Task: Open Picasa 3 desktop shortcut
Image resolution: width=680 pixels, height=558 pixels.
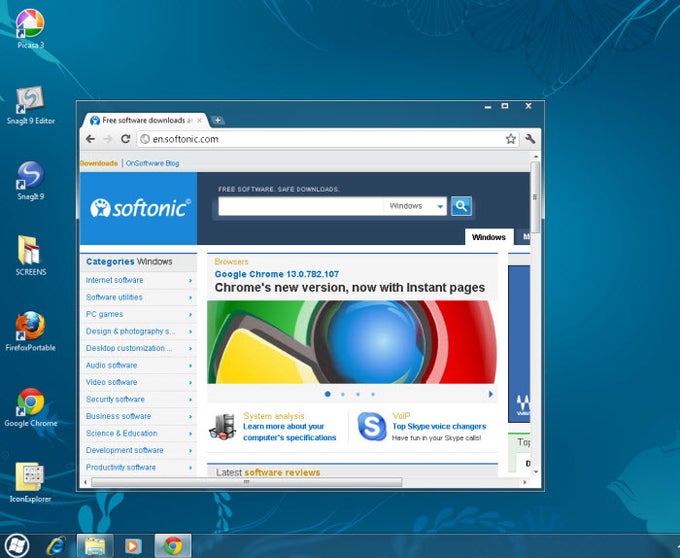Action: coord(30,29)
